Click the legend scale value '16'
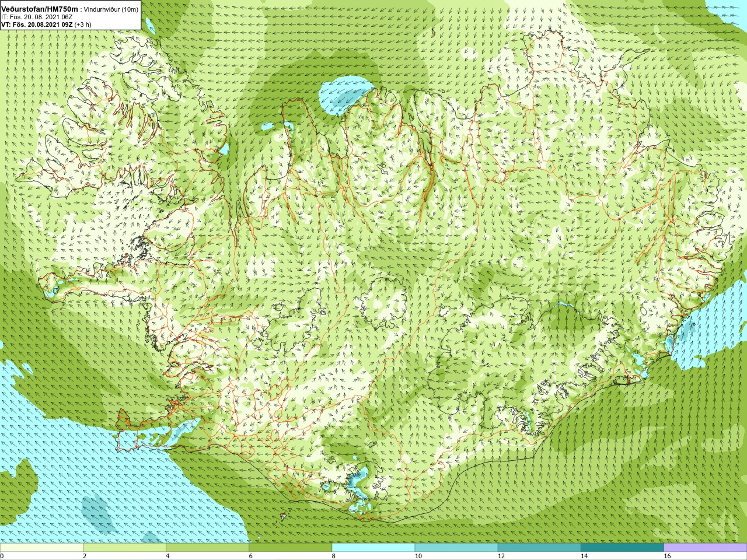Image resolution: width=747 pixels, height=560 pixels. click(667, 556)
